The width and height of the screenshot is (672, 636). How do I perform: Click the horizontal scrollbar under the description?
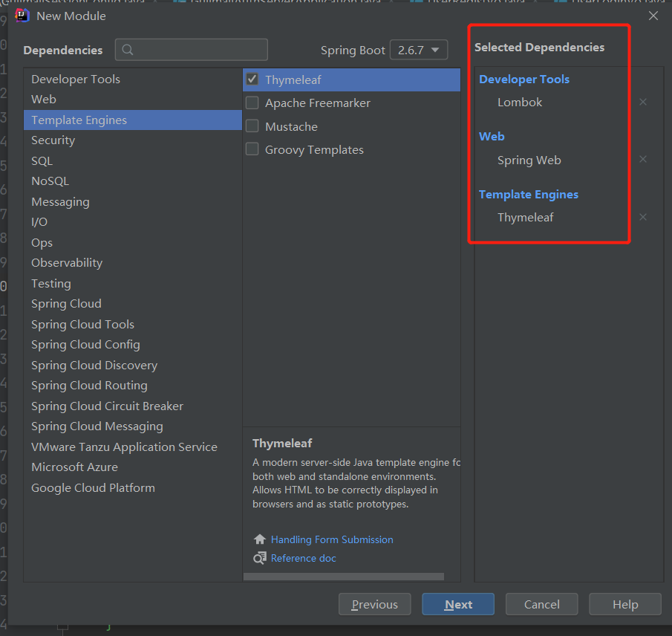click(x=344, y=577)
